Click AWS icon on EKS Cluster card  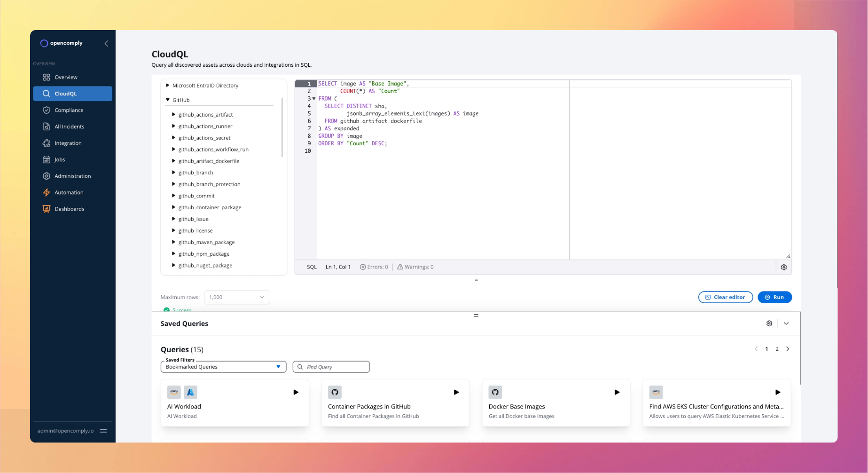point(656,392)
